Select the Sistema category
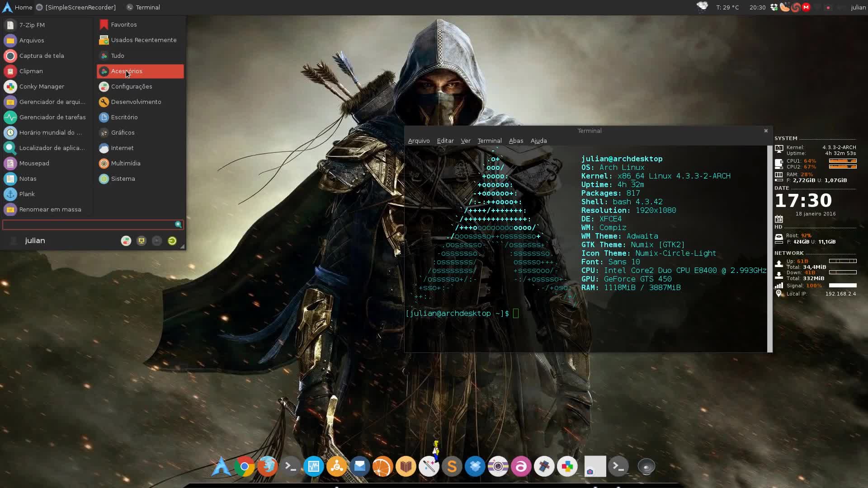 [x=140, y=178]
